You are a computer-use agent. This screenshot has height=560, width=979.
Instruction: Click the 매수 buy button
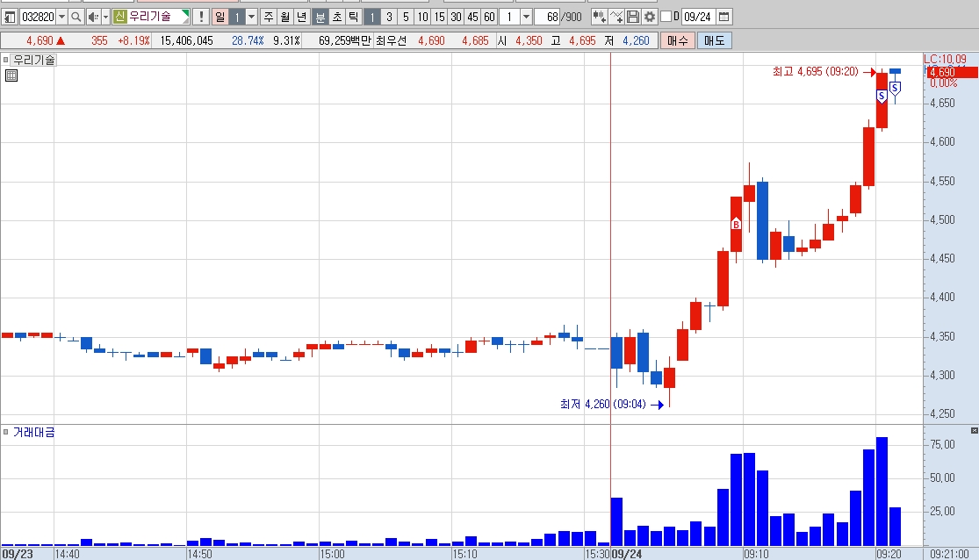tap(678, 40)
